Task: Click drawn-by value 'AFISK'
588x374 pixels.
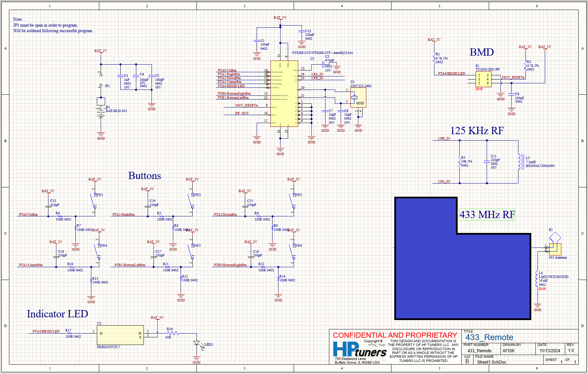Action: click(508, 350)
